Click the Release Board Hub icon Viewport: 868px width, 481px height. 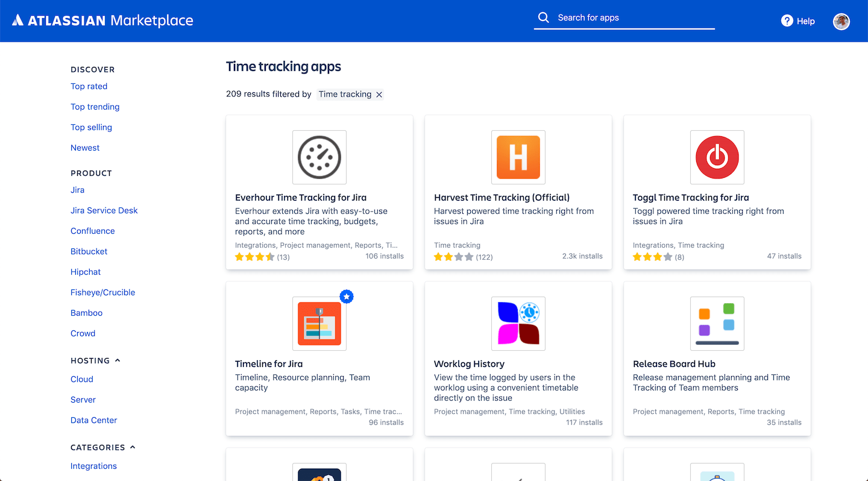717,324
